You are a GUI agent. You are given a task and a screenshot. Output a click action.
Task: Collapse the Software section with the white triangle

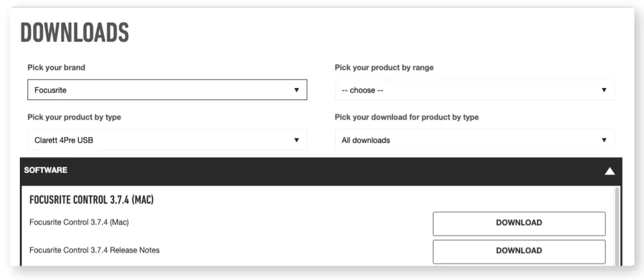tap(609, 171)
